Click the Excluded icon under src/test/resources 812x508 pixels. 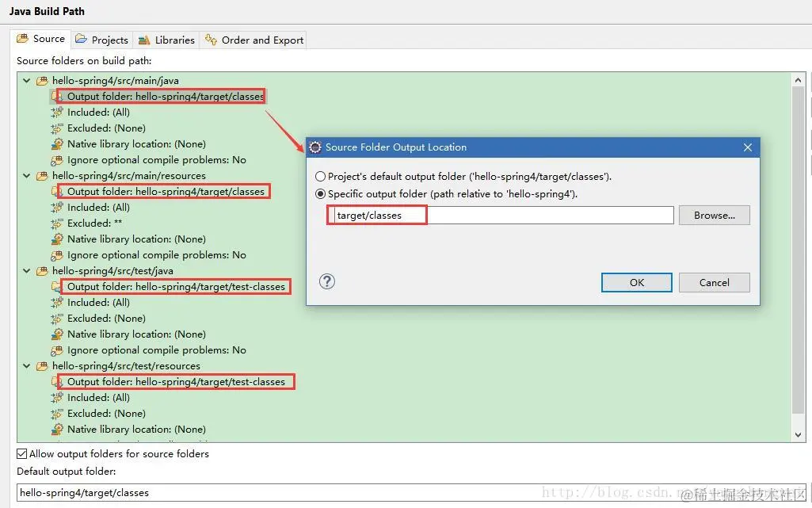tap(57, 414)
